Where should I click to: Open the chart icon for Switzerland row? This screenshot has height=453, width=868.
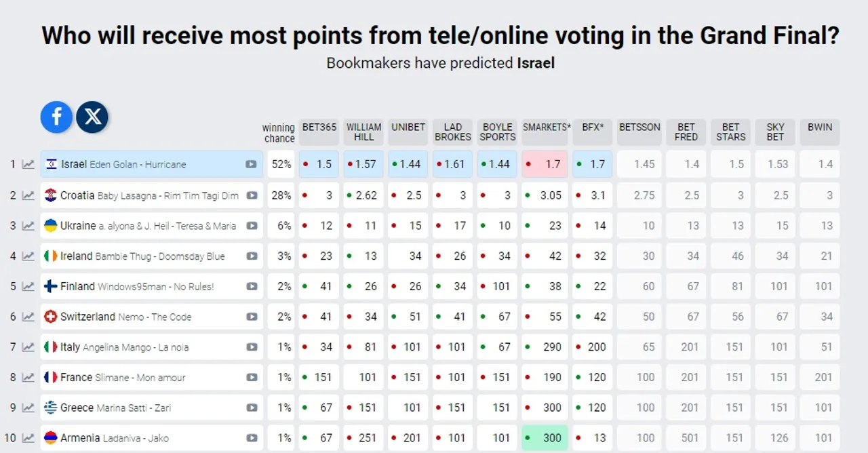point(28,317)
